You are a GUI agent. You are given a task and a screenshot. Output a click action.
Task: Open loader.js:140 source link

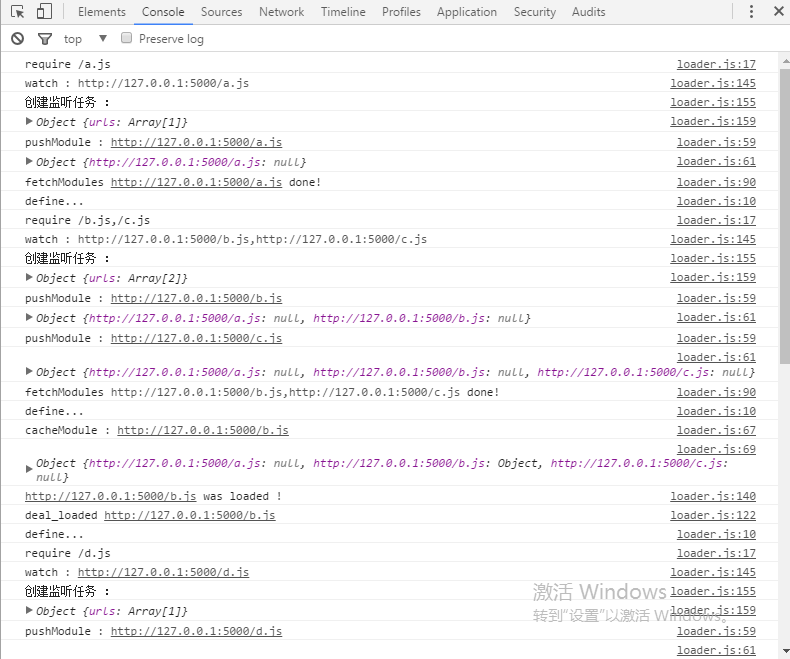(713, 496)
